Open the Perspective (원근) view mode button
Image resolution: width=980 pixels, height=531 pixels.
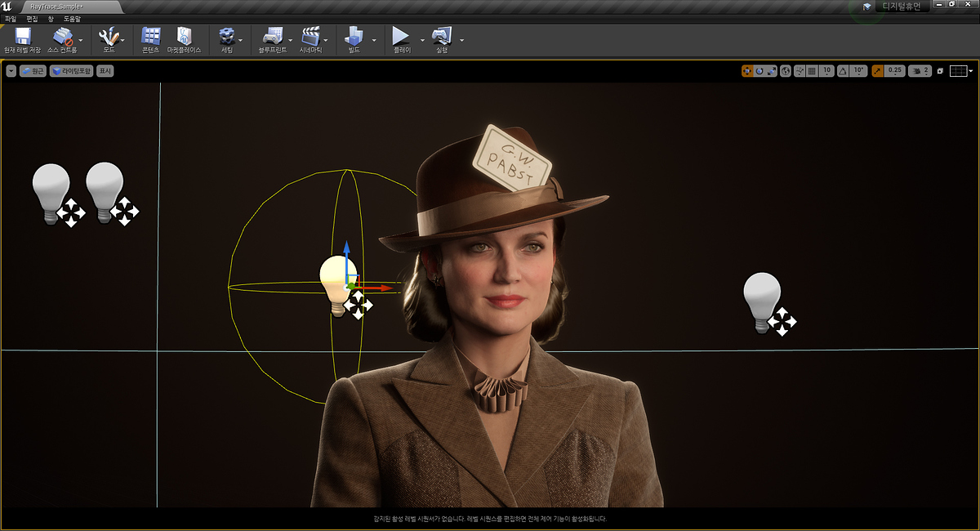click(x=33, y=71)
